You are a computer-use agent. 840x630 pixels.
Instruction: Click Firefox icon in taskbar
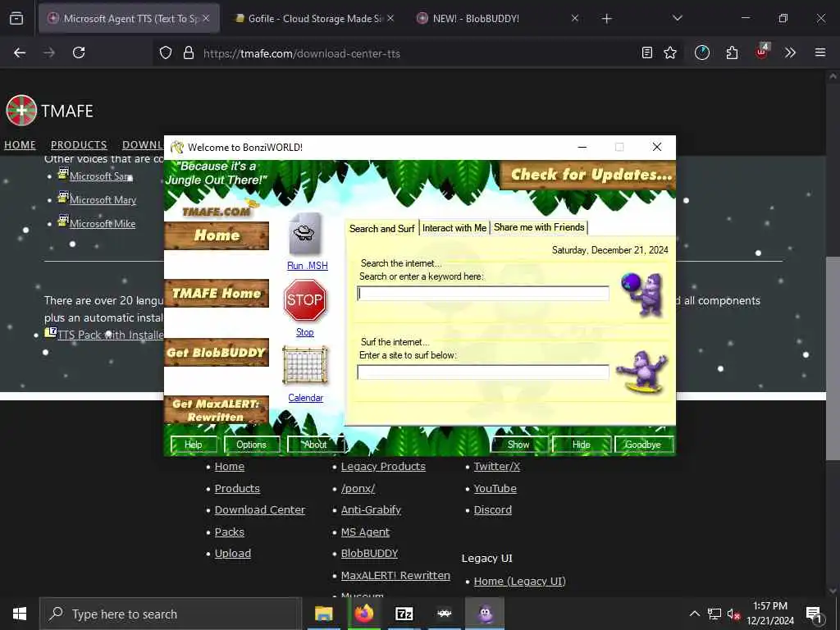(364, 614)
